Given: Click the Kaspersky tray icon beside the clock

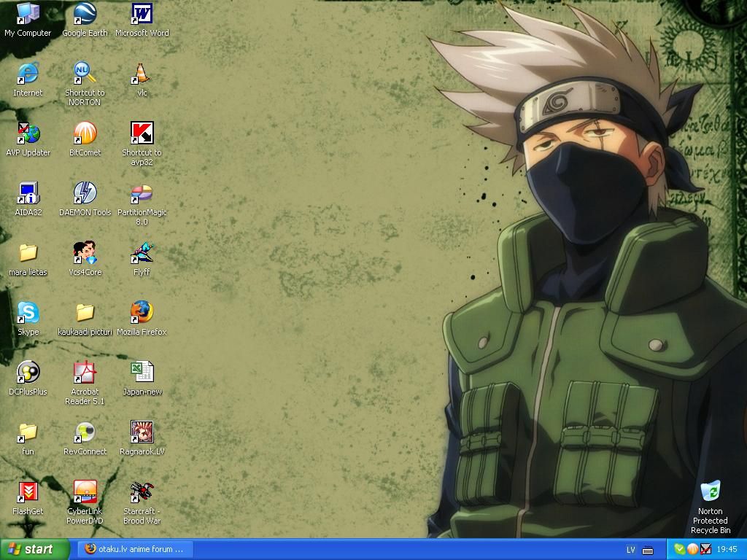Looking at the screenshot, I should tap(705, 550).
